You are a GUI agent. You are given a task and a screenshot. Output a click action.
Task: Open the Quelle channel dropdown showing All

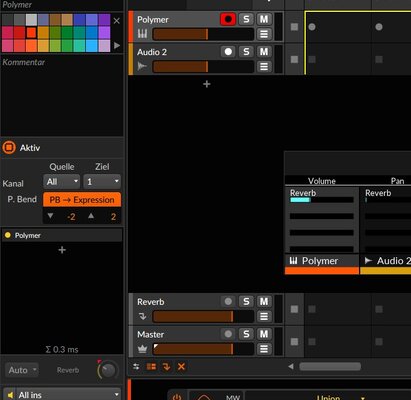point(62,182)
